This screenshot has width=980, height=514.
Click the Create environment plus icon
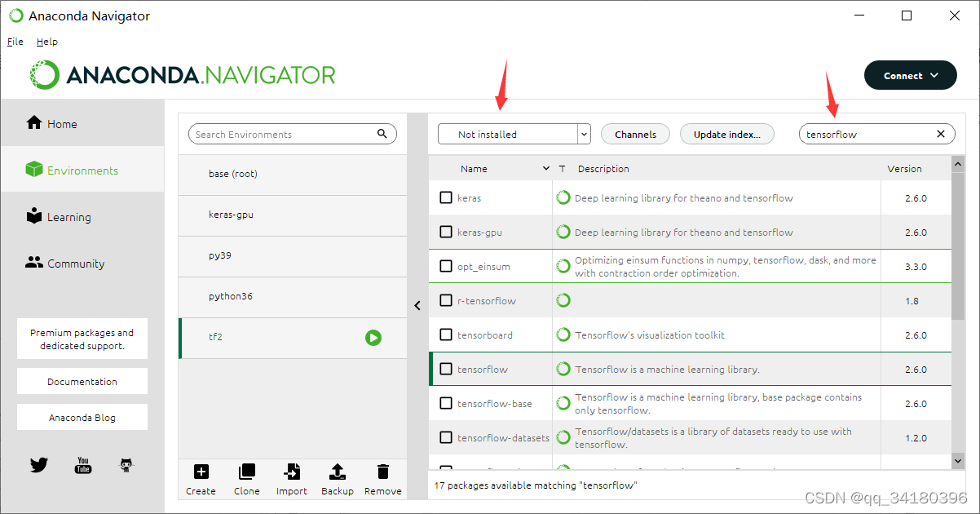pyautogui.click(x=201, y=472)
